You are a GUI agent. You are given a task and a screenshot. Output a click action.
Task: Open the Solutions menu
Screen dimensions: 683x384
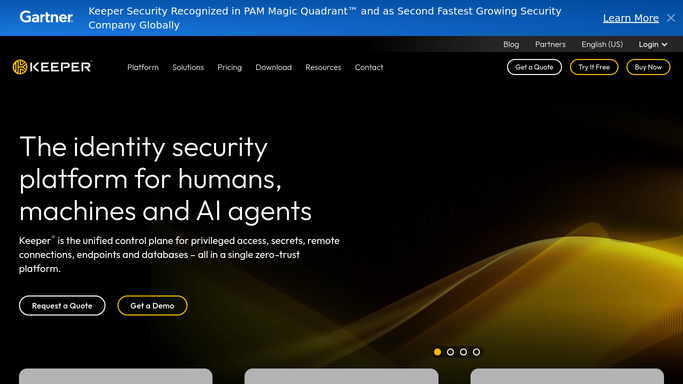click(188, 67)
